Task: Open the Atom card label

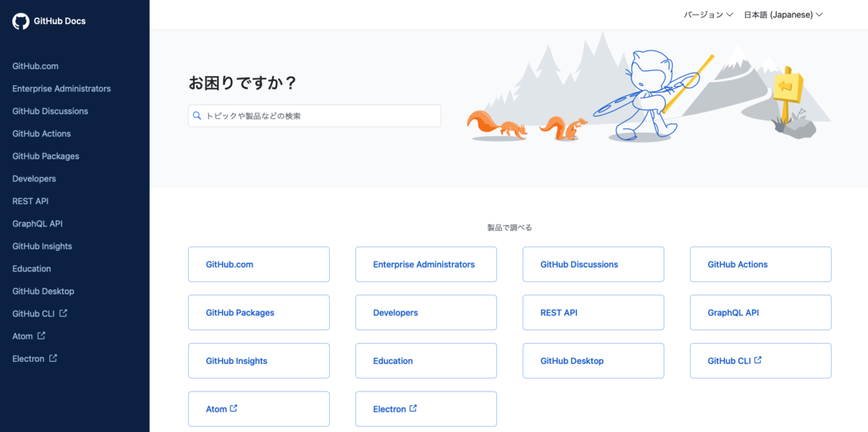Action: [216, 409]
